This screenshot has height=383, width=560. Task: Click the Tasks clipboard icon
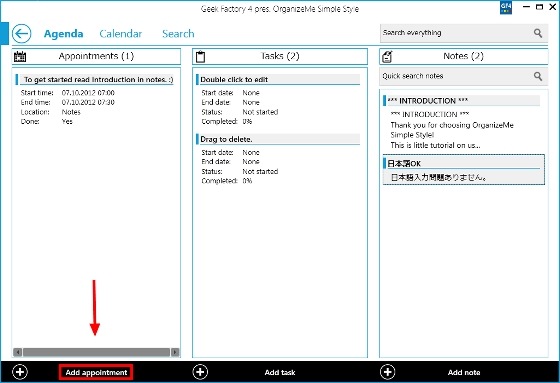[201, 56]
